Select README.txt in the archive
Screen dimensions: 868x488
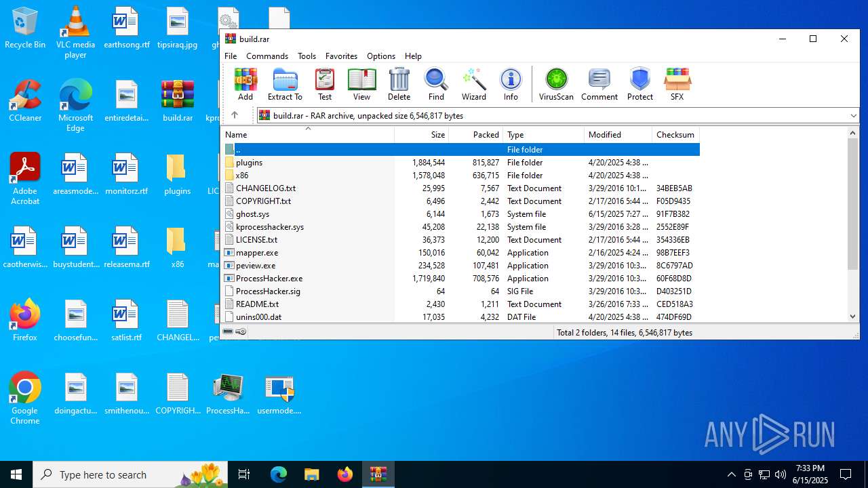coord(461,304)
